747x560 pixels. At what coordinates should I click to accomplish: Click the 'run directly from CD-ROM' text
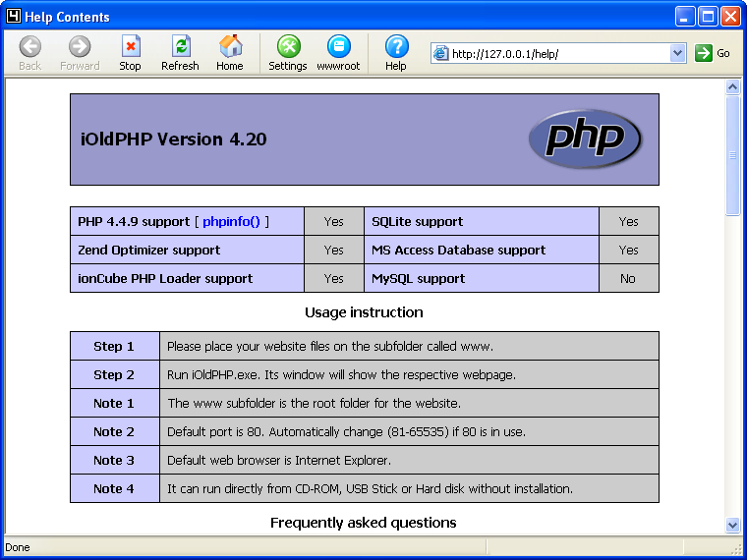click(371, 489)
